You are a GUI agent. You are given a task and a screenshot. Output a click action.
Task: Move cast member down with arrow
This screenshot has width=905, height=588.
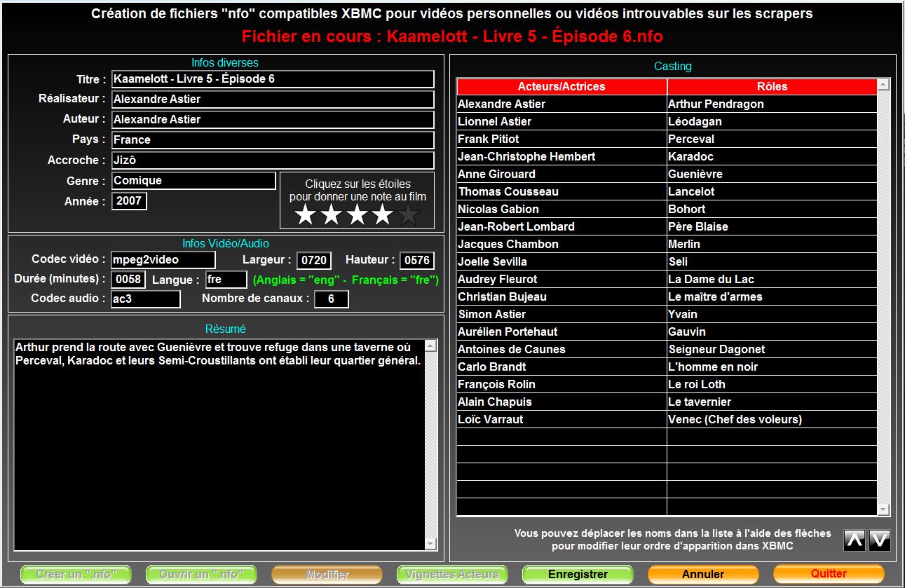pyautogui.click(x=879, y=540)
